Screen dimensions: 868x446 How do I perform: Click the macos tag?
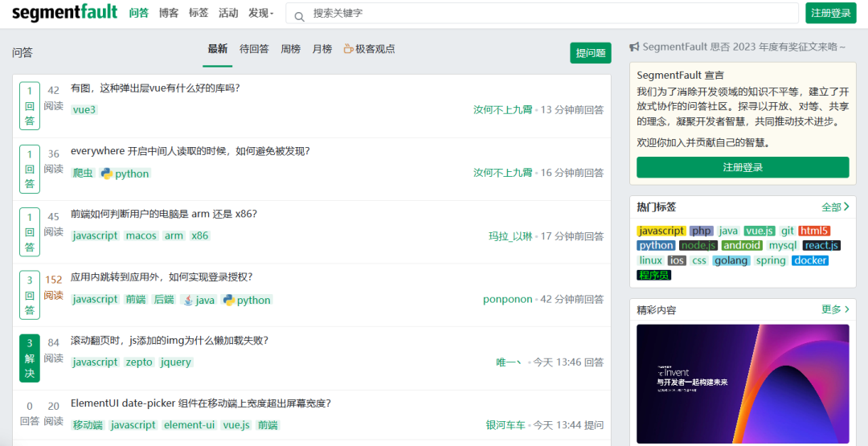click(x=141, y=235)
